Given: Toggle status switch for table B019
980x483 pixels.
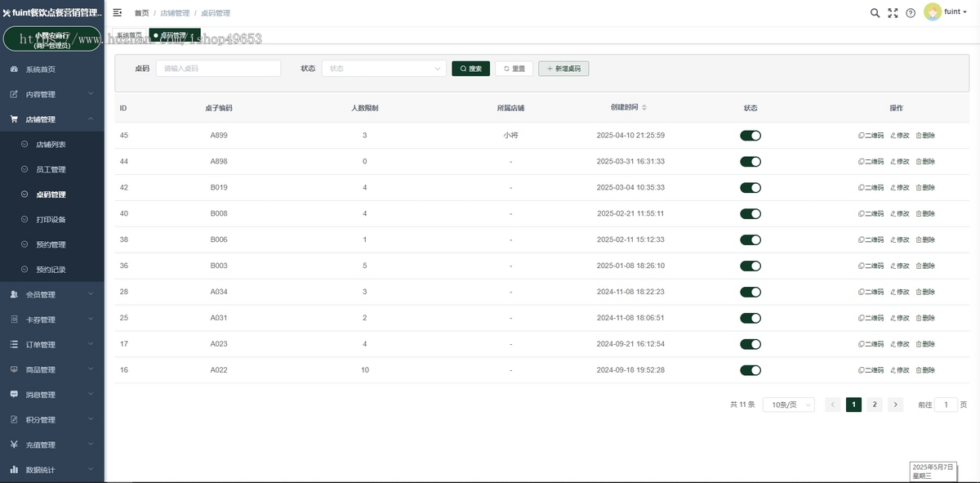Looking at the screenshot, I should click(x=751, y=188).
